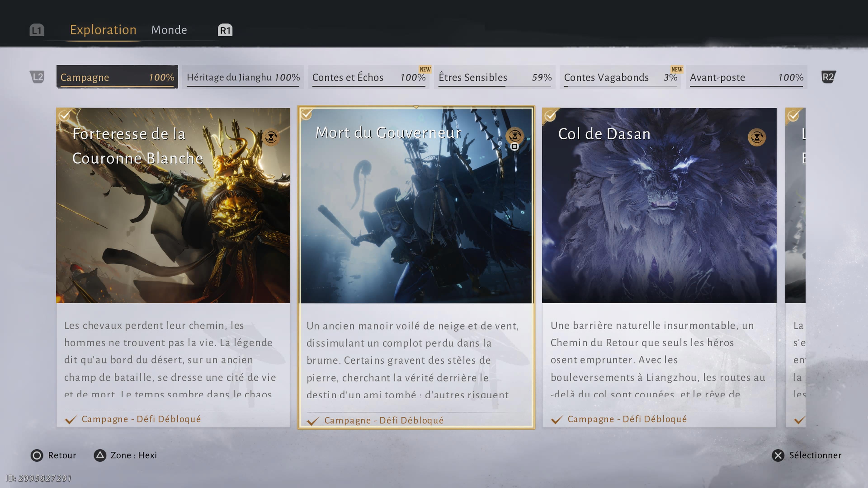Viewport: 868px width, 488px height.
Task: Click the NEW badge on Contes Vagabonds
Action: [x=677, y=69]
